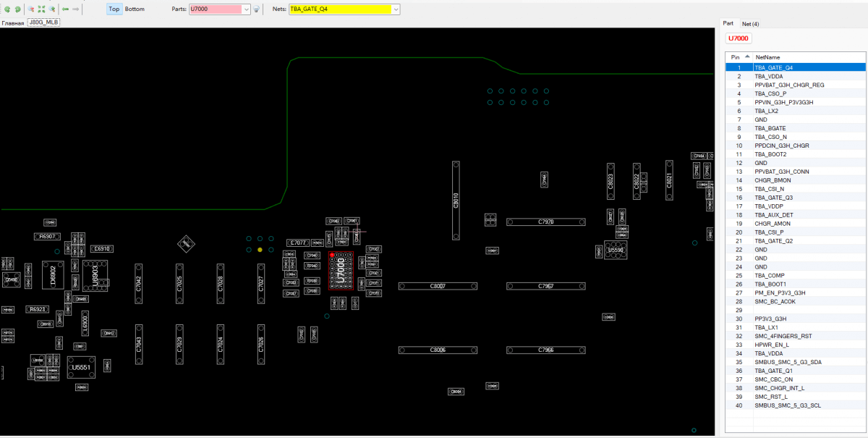Select the Part tab in side panel
The width and height of the screenshot is (868, 438).
(x=729, y=23)
